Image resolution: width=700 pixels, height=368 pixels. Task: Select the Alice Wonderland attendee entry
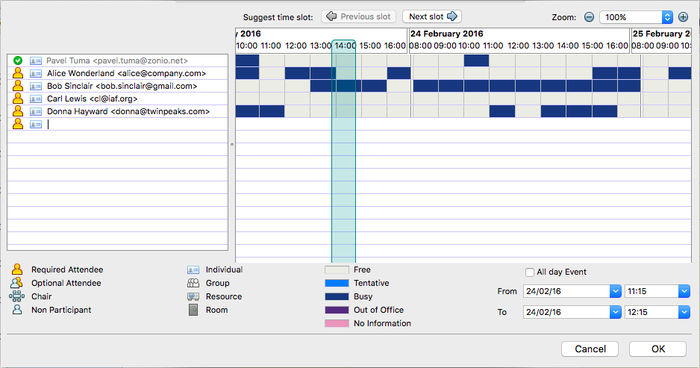(x=126, y=73)
